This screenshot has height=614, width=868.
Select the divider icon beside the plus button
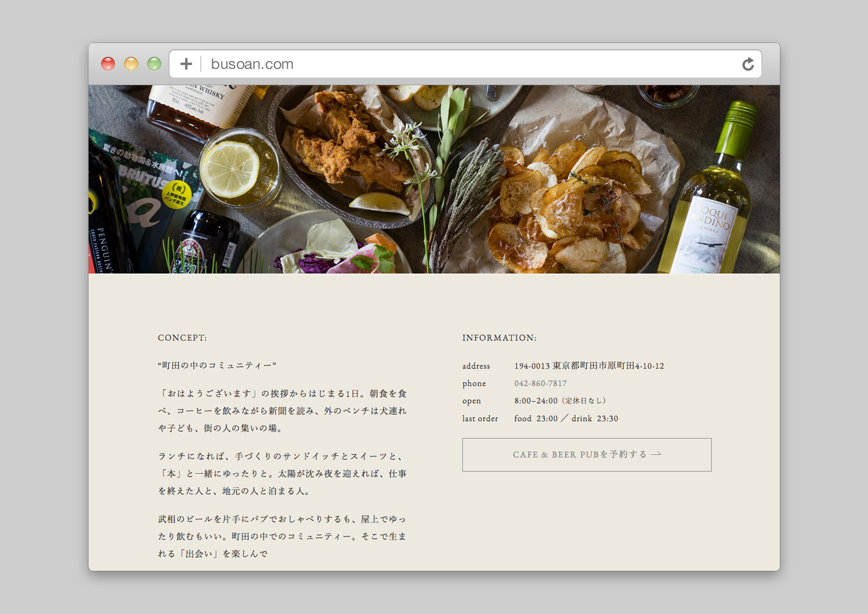coord(200,63)
